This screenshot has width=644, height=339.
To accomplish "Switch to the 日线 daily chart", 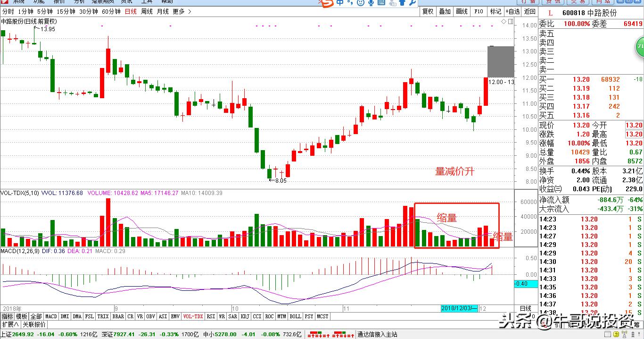I will point(131,11).
